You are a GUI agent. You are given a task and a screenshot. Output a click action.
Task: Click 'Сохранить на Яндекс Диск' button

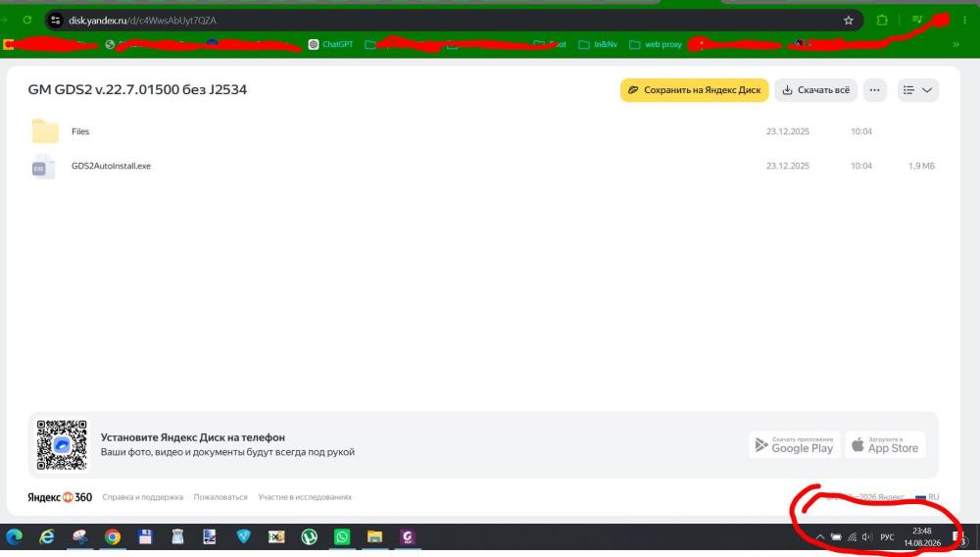[694, 90]
